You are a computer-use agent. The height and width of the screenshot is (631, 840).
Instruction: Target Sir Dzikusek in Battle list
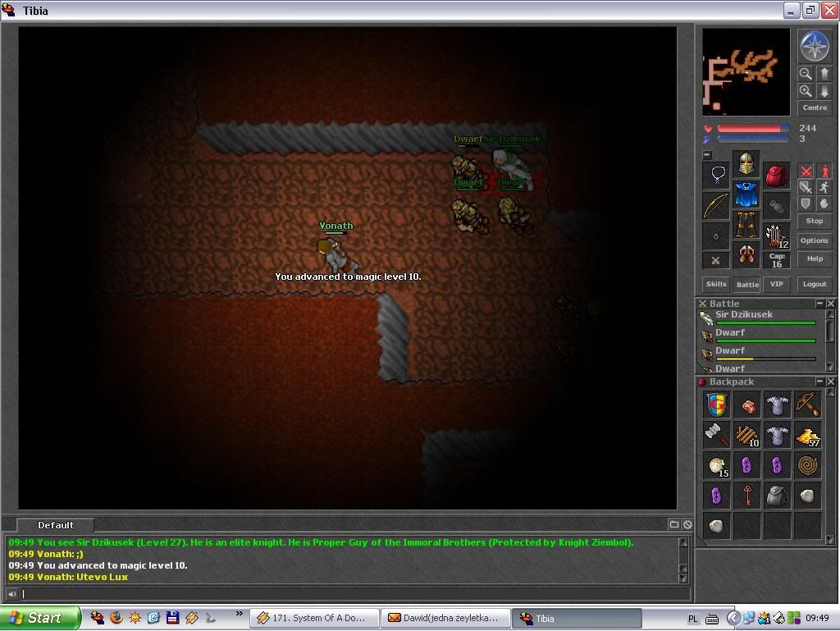click(x=760, y=318)
